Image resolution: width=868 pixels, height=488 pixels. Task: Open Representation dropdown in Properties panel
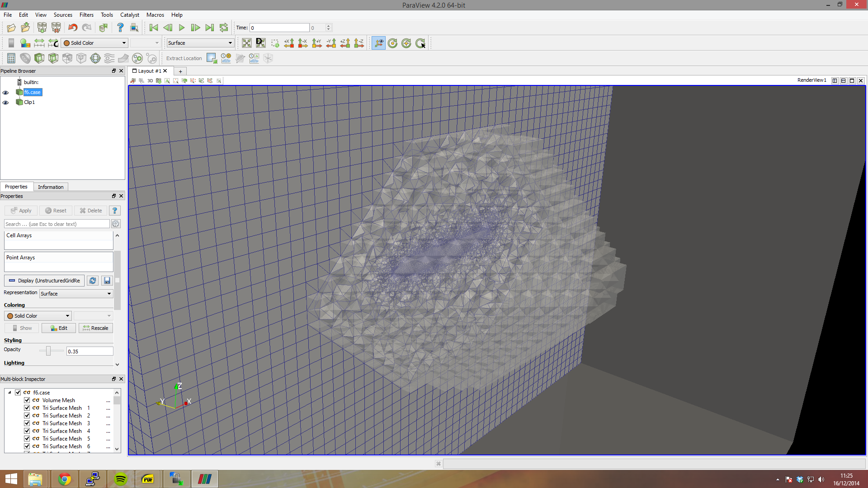coord(76,294)
